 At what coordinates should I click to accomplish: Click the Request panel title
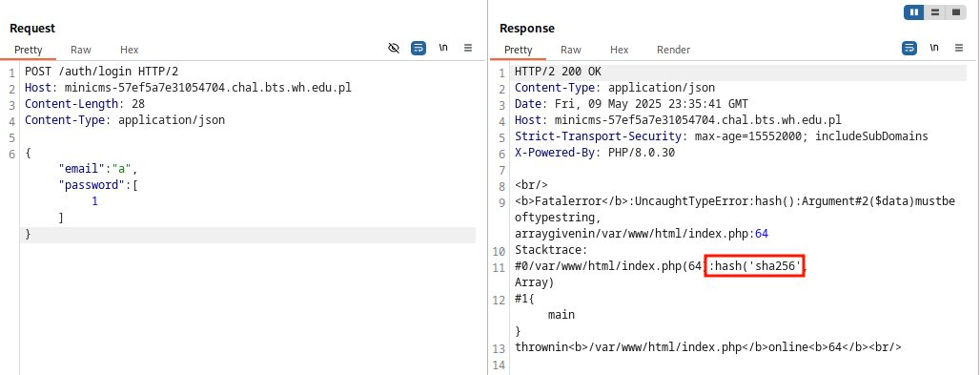tap(32, 29)
